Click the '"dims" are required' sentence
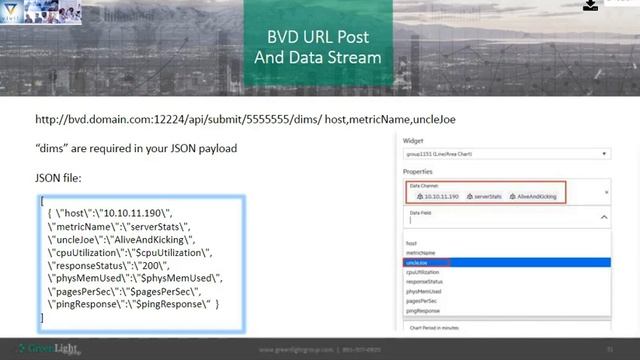Viewport: 640px width, 360px height. point(136,149)
